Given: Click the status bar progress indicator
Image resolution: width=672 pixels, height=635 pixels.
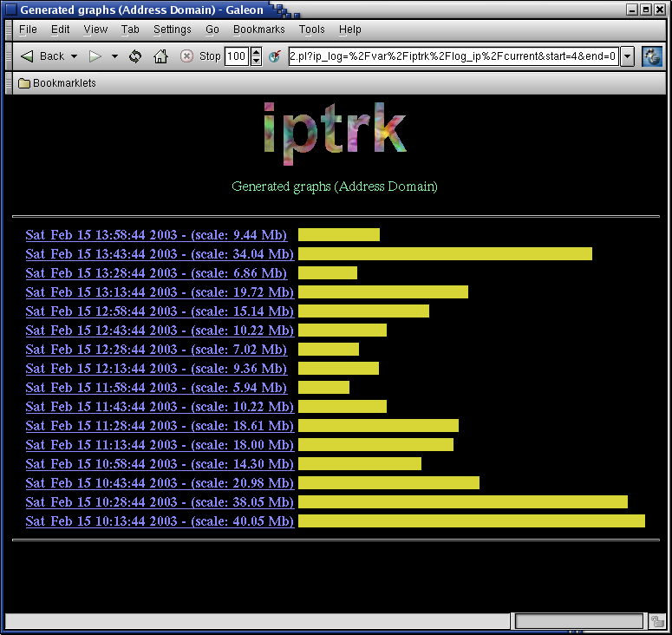Looking at the screenshot, I should tap(579, 621).
